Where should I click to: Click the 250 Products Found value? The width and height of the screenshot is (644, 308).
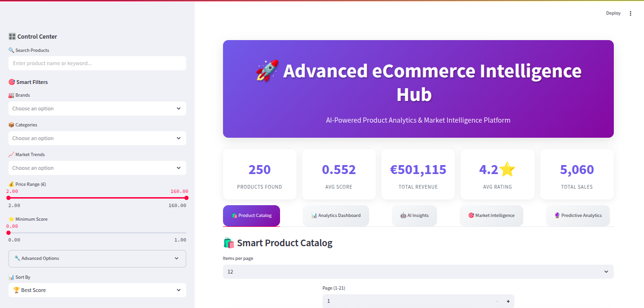(260, 169)
